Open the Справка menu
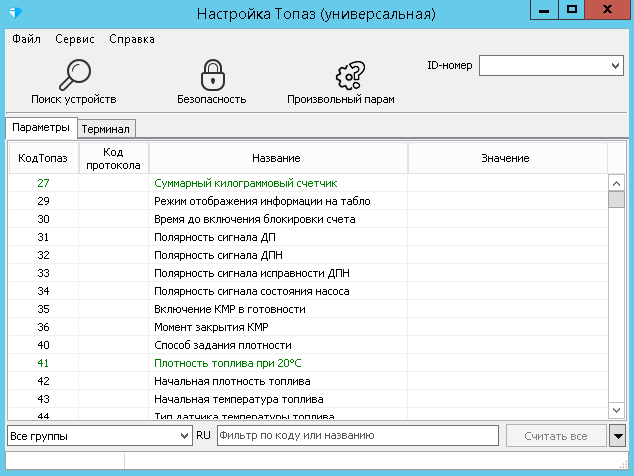The height and width of the screenshot is (476, 634). click(x=132, y=39)
